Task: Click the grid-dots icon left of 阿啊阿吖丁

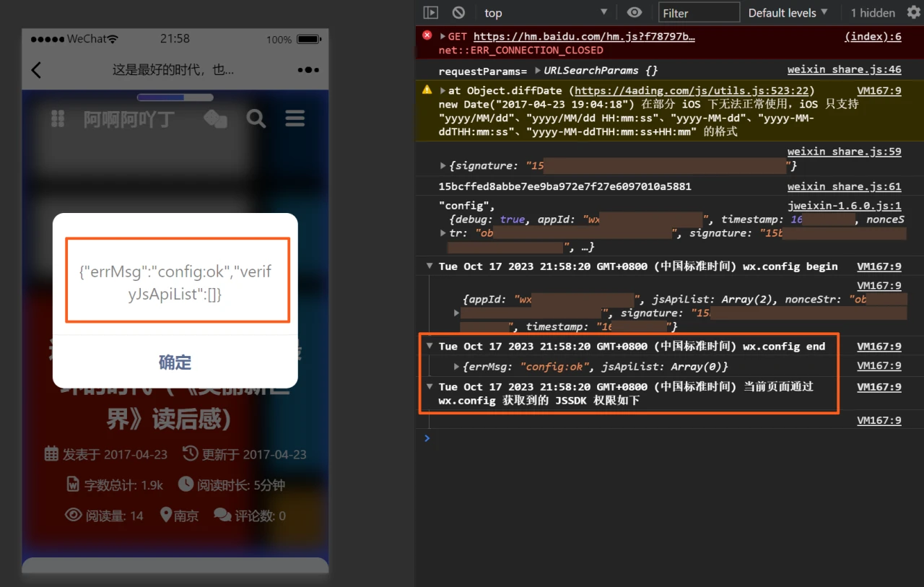Action: 58,118
